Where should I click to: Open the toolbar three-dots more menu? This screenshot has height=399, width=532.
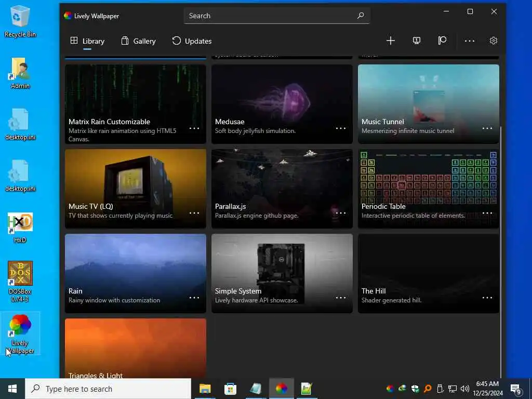470,41
